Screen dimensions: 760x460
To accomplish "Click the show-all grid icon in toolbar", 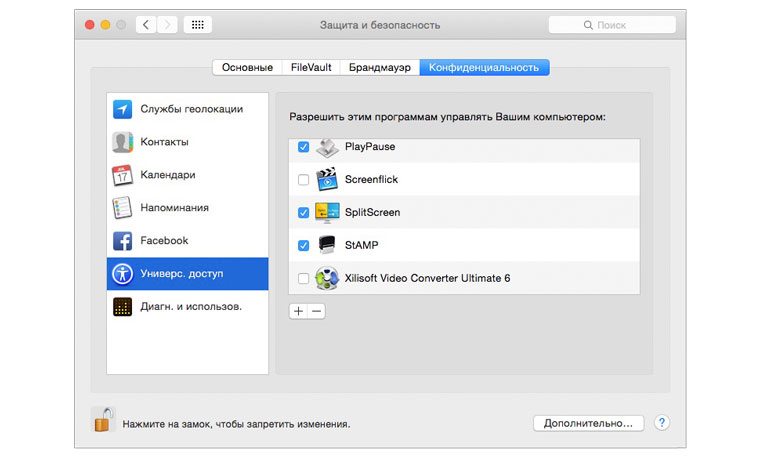I will click(x=197, y=25).
